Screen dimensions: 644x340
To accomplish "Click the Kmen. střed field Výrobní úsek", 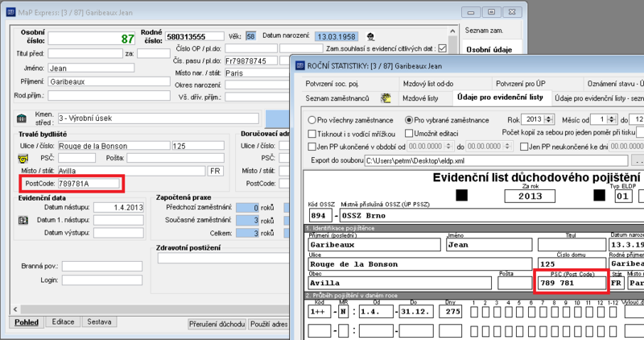I will [x=159, y=118].
